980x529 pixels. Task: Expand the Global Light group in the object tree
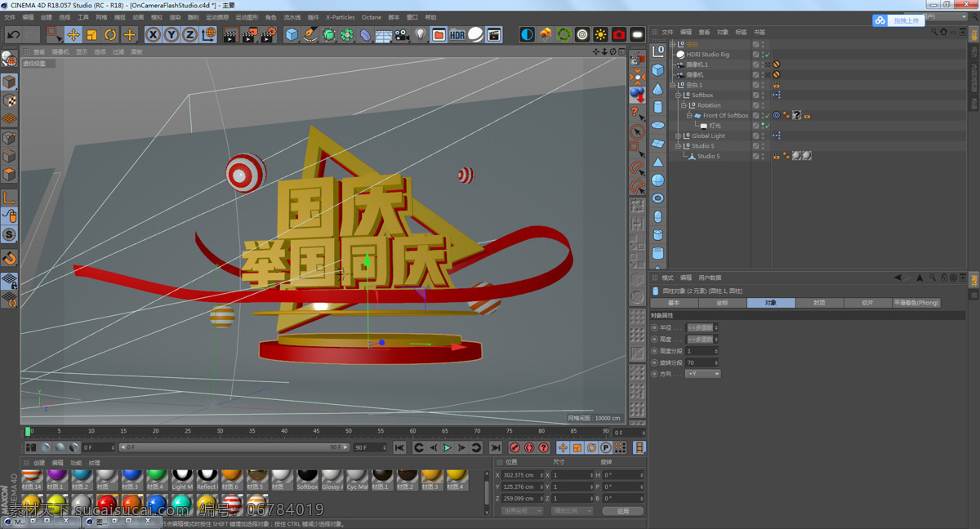click(678, 136)
